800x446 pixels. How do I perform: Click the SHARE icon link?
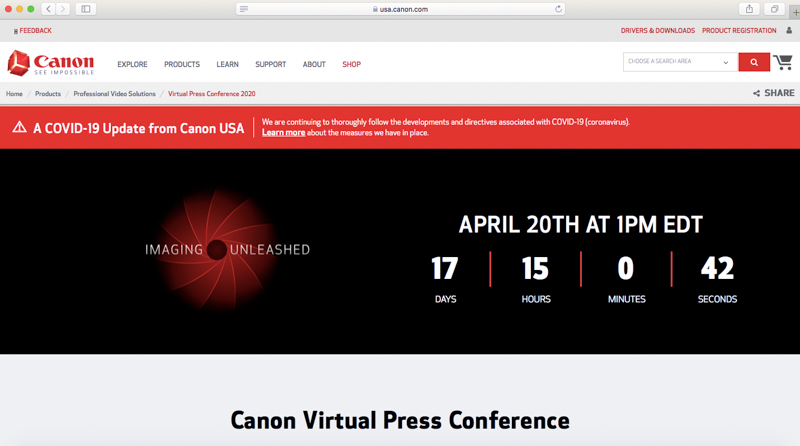(x=773, y=93)
